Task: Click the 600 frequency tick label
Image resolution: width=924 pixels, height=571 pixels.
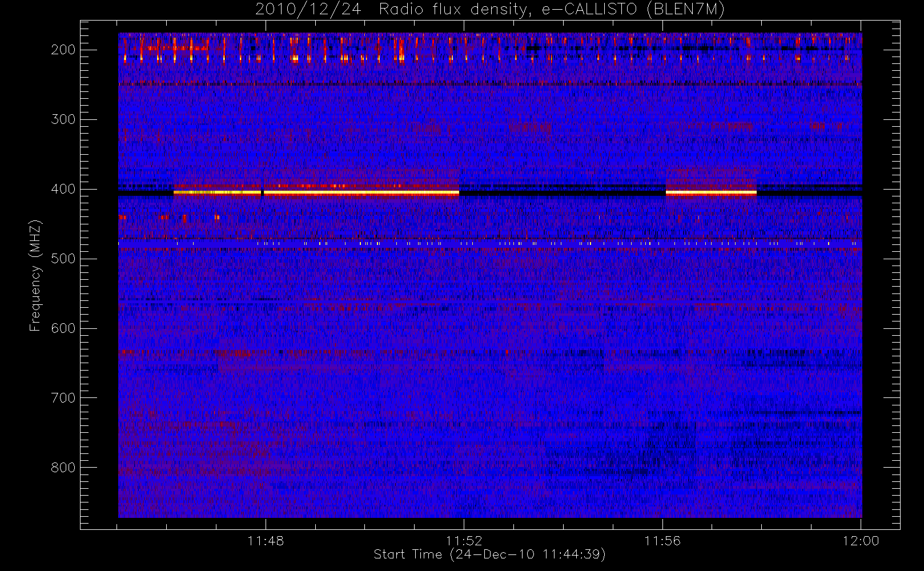Action: click(x=63, y=328)
